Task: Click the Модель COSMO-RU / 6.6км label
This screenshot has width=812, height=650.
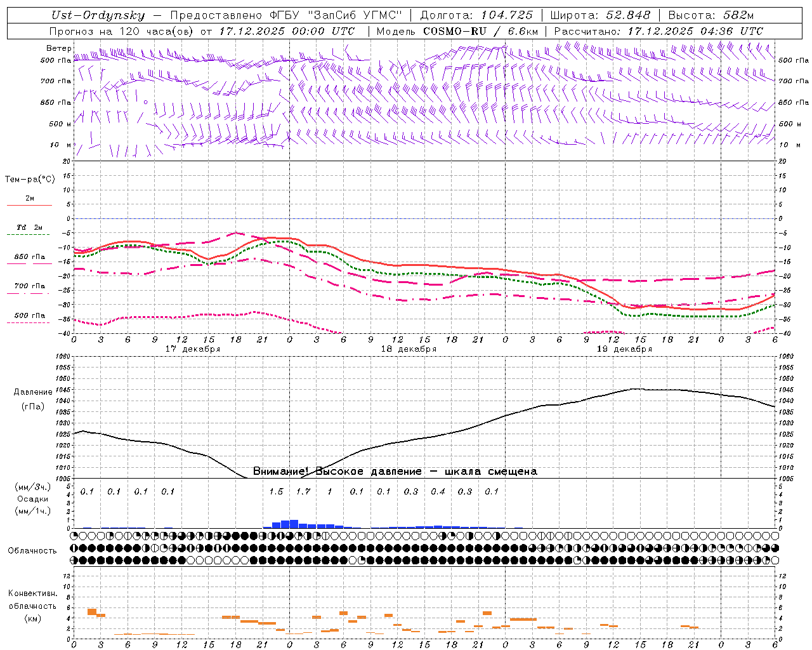Action: (457, 31)
